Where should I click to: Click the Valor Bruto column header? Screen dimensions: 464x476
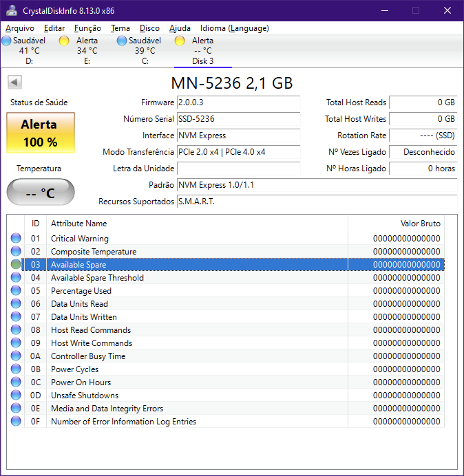click(420, 224)
